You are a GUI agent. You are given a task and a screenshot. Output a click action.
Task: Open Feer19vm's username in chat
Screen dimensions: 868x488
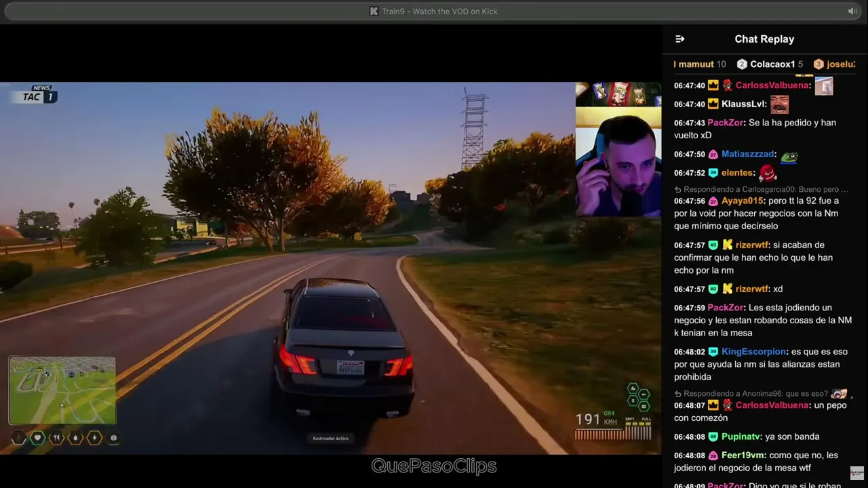point(743,455)
